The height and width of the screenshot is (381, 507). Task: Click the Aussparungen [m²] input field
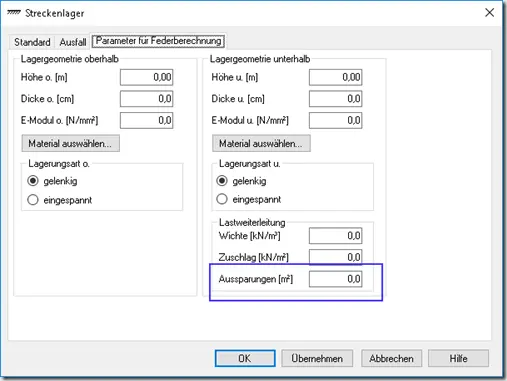pos(336,279)
